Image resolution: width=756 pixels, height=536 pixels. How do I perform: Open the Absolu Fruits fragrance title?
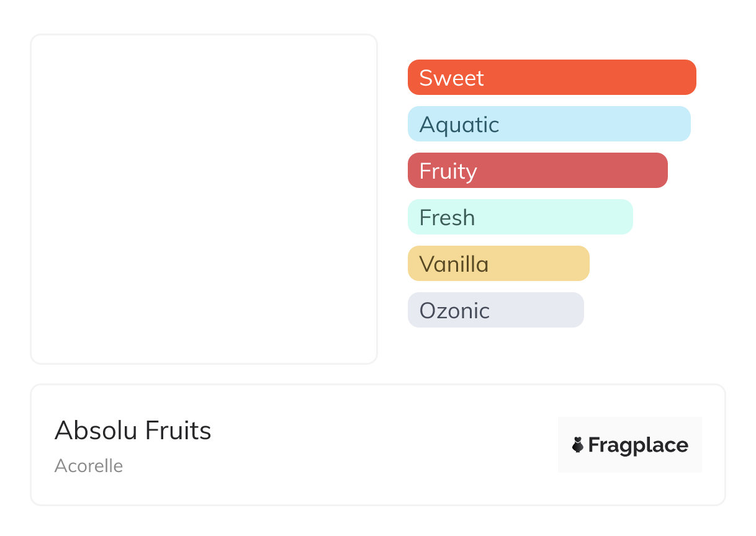tap(133, 431)
